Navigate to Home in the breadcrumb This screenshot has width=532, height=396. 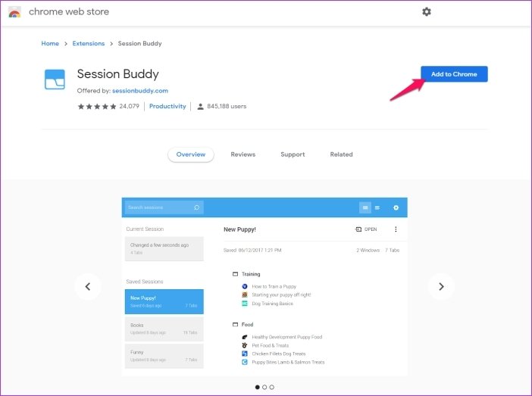coord(50,44)
